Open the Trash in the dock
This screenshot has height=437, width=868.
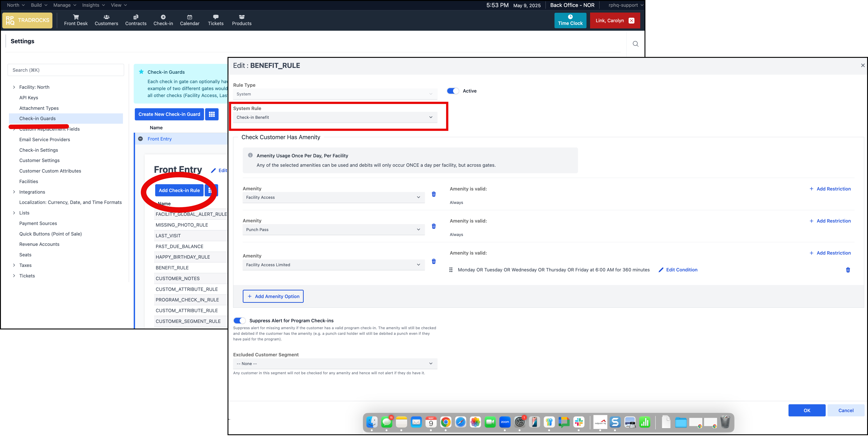click(725, 422)
